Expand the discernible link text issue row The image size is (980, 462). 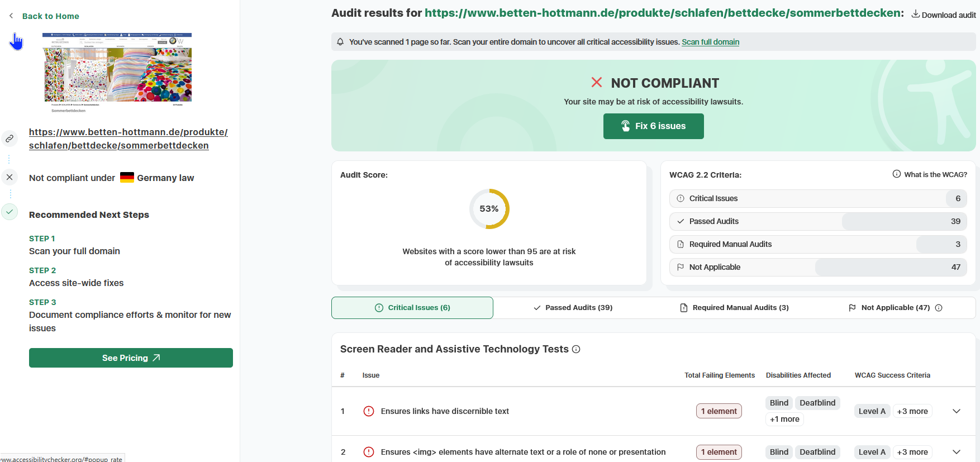[956, 411]
